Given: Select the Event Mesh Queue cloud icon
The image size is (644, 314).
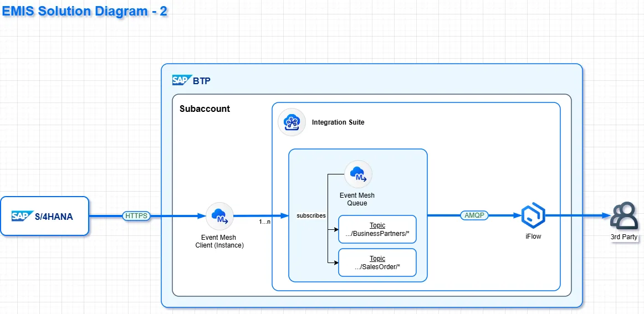Looking at the screenshot, I should coord(358,174).
